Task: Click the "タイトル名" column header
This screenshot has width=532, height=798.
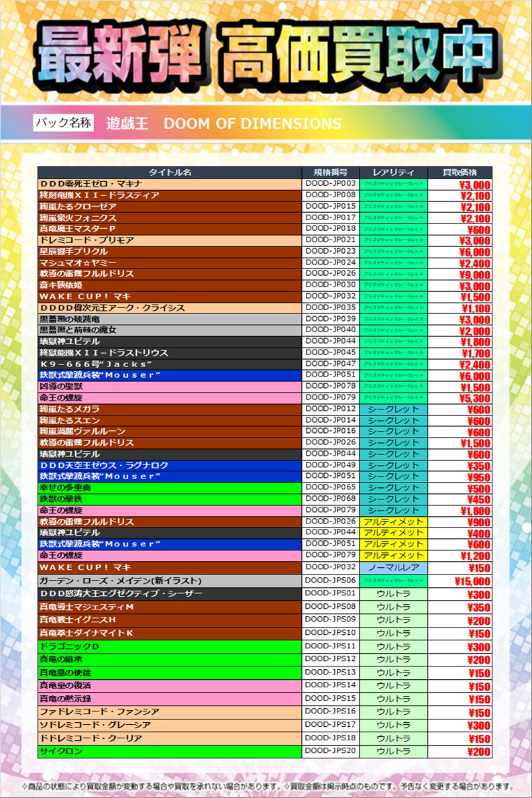Action: pyautogui.click(x=170, y=172)
